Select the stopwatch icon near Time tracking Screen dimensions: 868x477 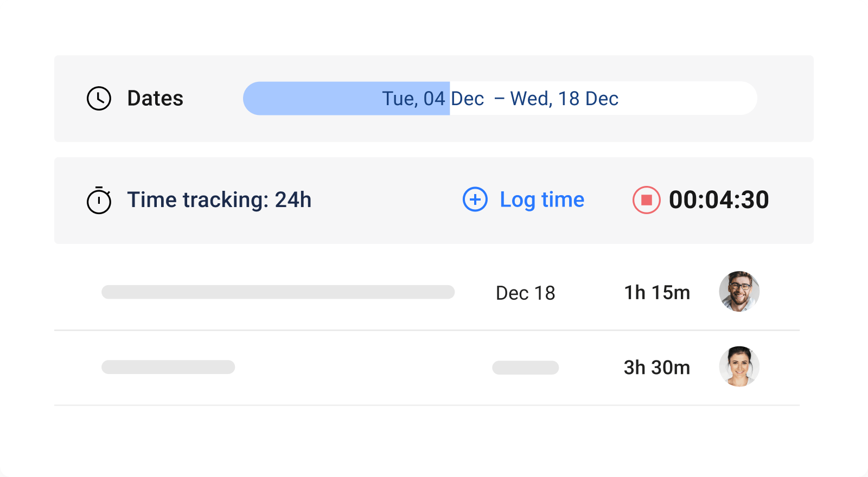[x=99, y=200]
